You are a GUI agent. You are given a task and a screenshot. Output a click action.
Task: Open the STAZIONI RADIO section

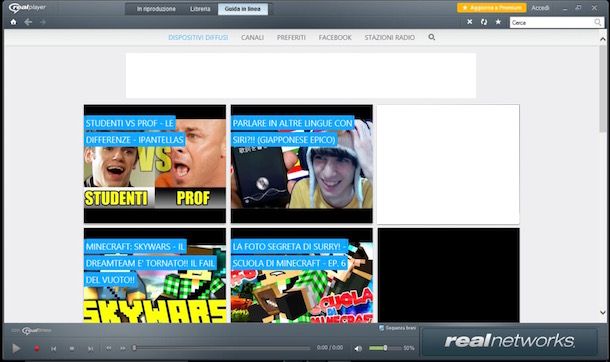389,37
